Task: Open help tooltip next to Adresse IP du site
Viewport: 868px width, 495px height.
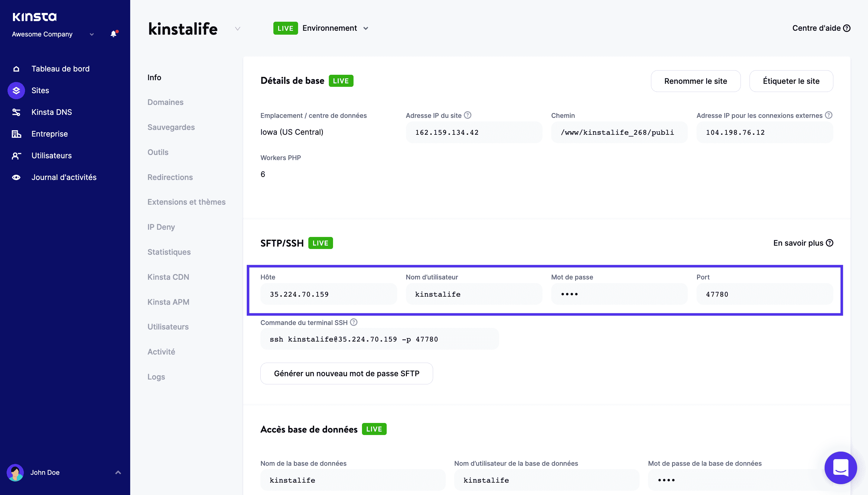Action: 468,115
